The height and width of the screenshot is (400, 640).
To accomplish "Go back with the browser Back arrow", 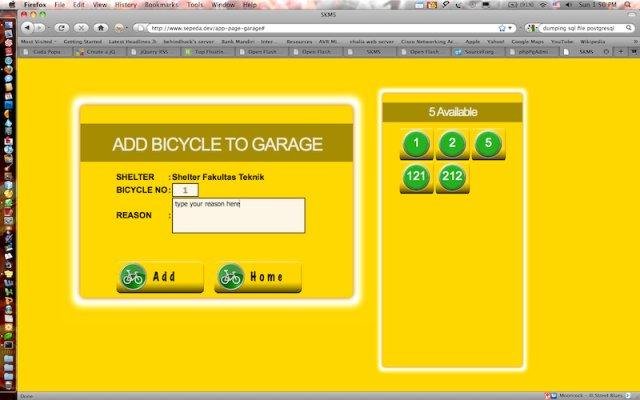I will tap(28, 28).
